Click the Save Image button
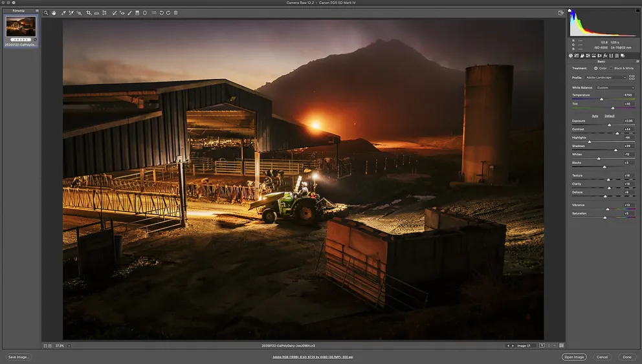This screenshot has height=364, width=642. point(18,357)
